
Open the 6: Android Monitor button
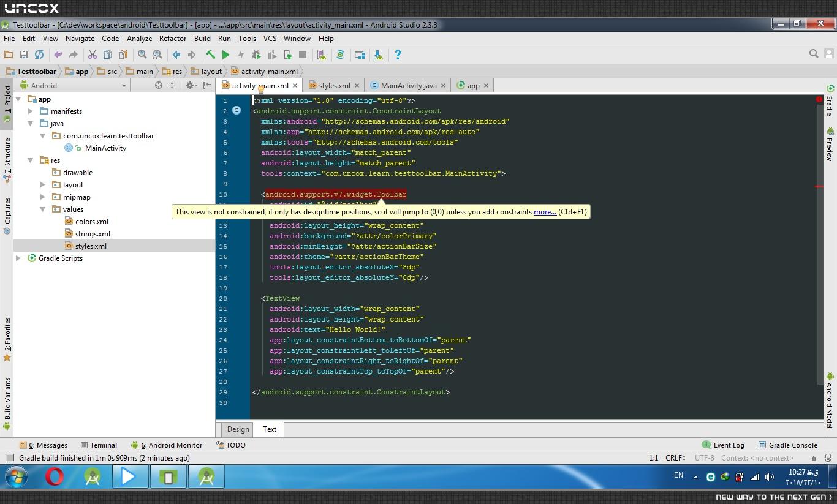(x=167, y=445)
